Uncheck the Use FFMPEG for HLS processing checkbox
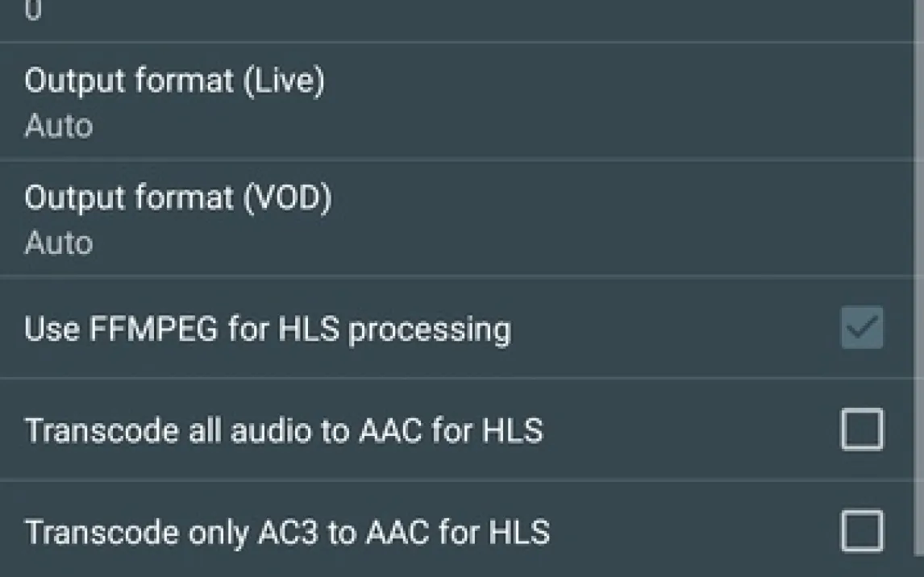The width and height of the screenshot is (924, 577). [862, 328]
